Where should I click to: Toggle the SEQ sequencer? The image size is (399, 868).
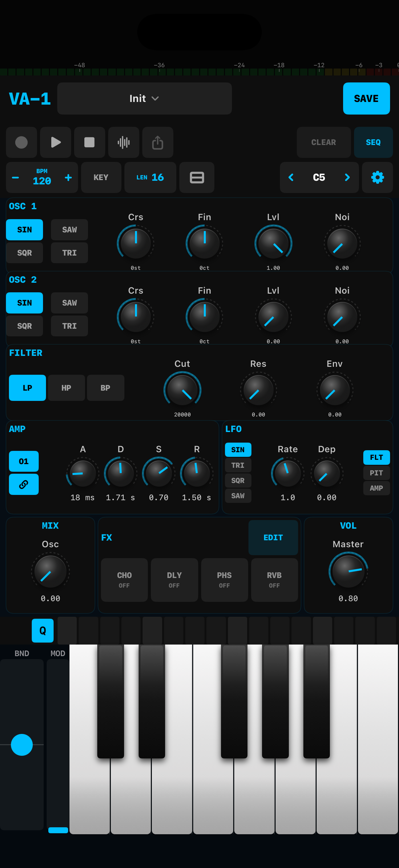pos(373,142)
